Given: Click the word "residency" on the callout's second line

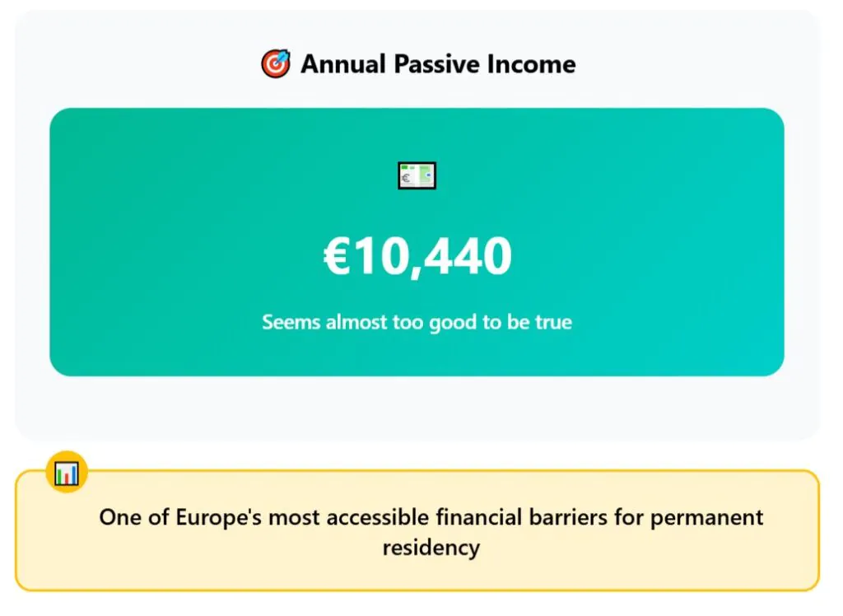Looking at the screenshot, I should 431,548.
